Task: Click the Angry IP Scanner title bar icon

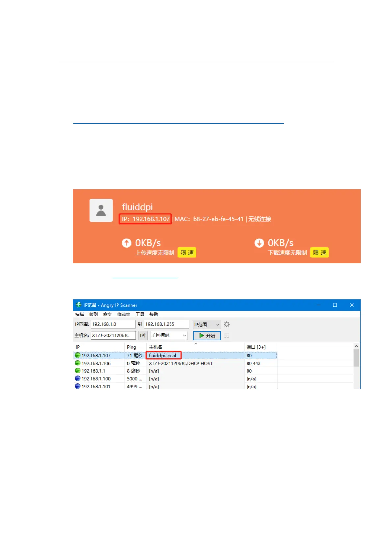Action: 78,305
